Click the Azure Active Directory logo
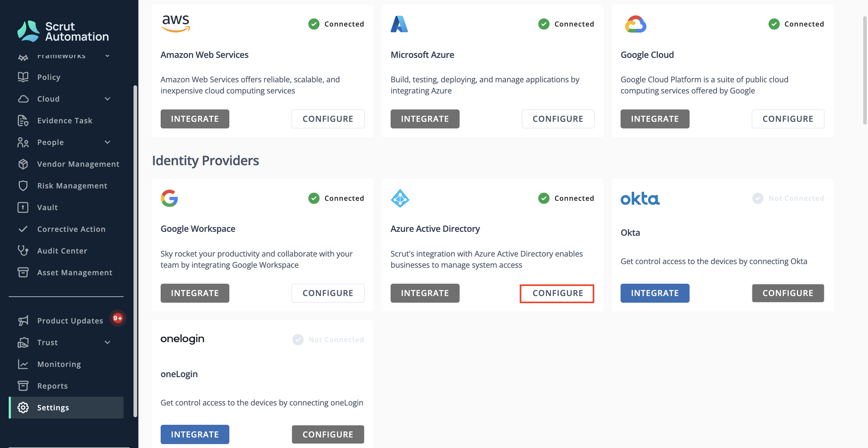The image size is (868, 448). pyautogui.click(x=400, y=198)
